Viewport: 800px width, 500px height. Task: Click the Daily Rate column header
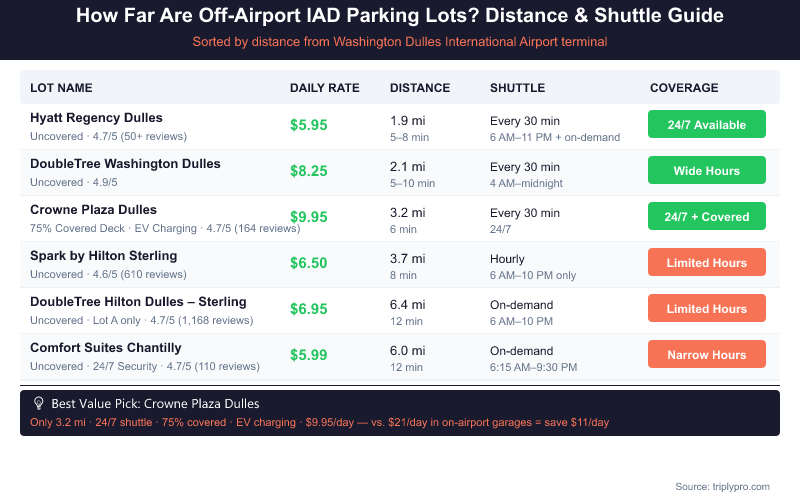pos(324,88)
